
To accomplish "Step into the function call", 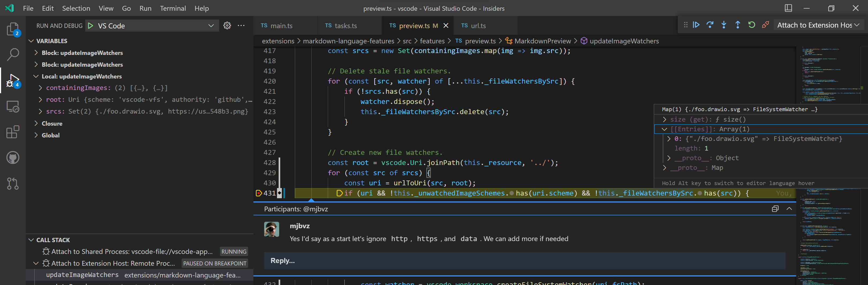I will pyautogui.click(x=724, y=25).
